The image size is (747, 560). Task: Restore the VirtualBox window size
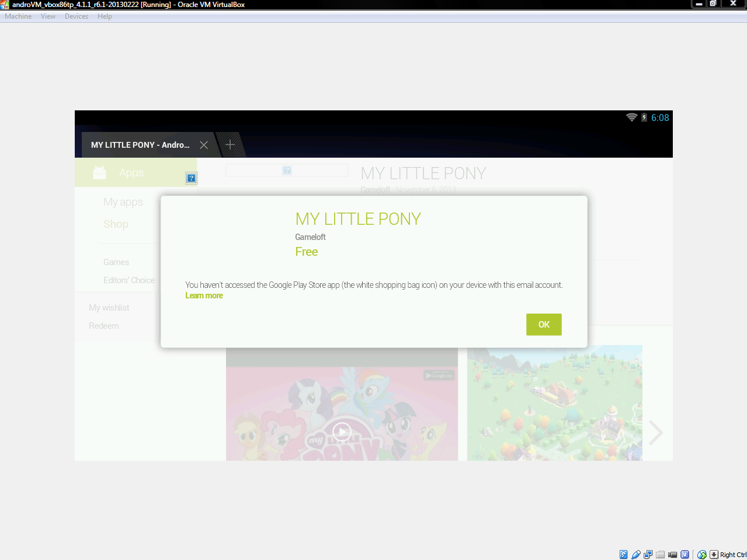713,4
